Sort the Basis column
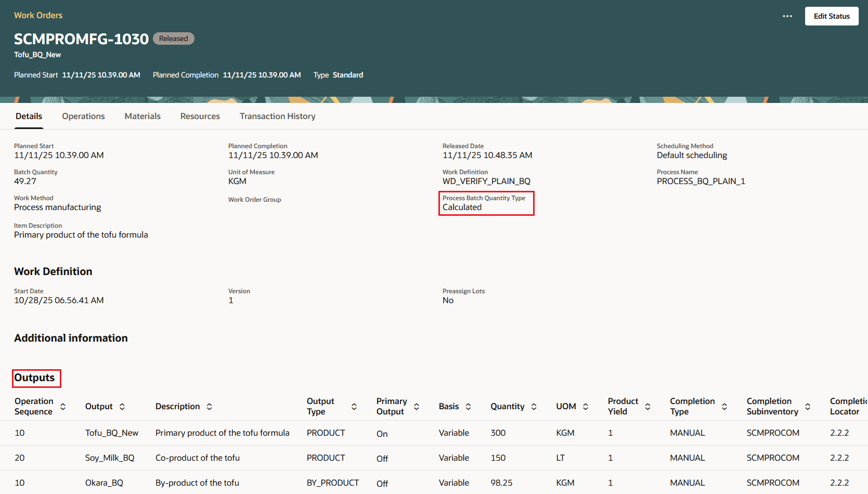Screen dimensions: 868x494 pos(469,406)
